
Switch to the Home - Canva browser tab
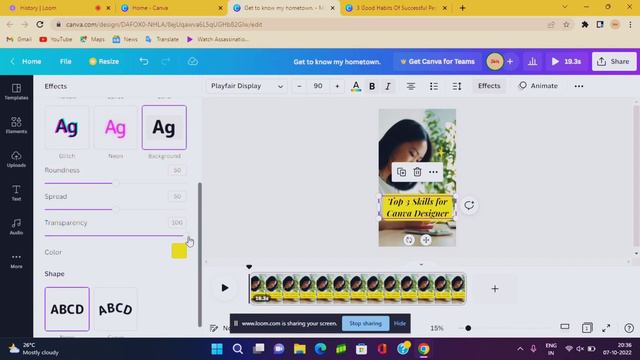click(171, 8)
